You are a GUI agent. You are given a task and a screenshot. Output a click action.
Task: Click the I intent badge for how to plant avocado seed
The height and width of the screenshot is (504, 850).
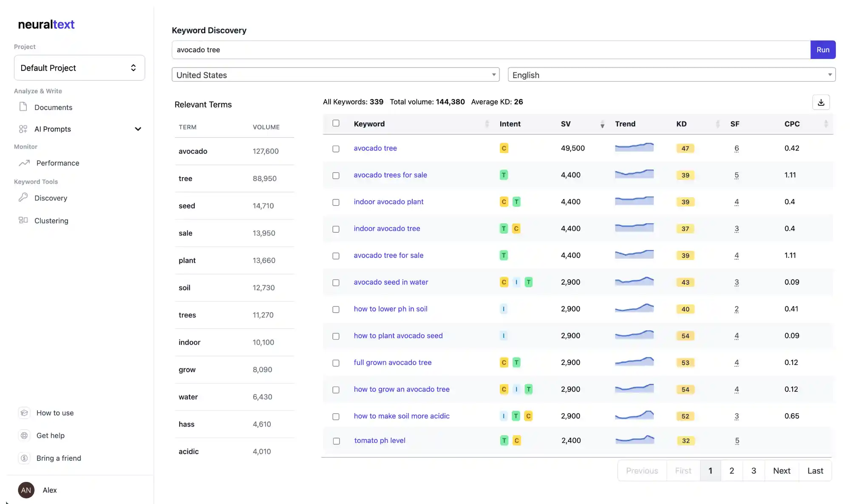click(x=504, y=335)
